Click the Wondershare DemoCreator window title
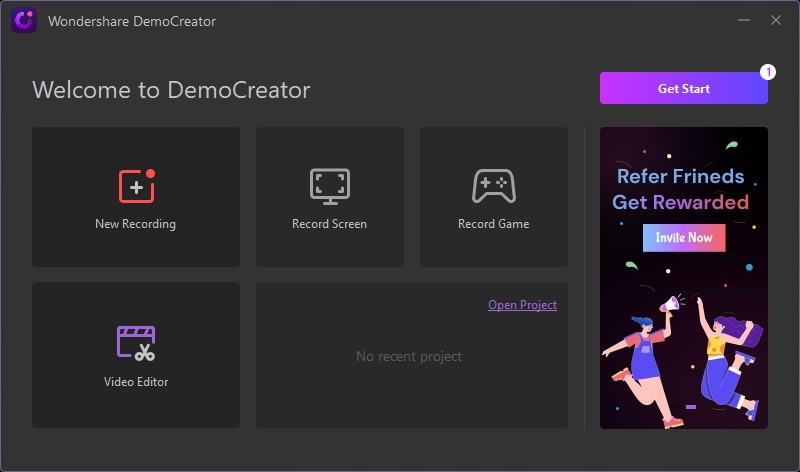 click(x=132, y=21)
